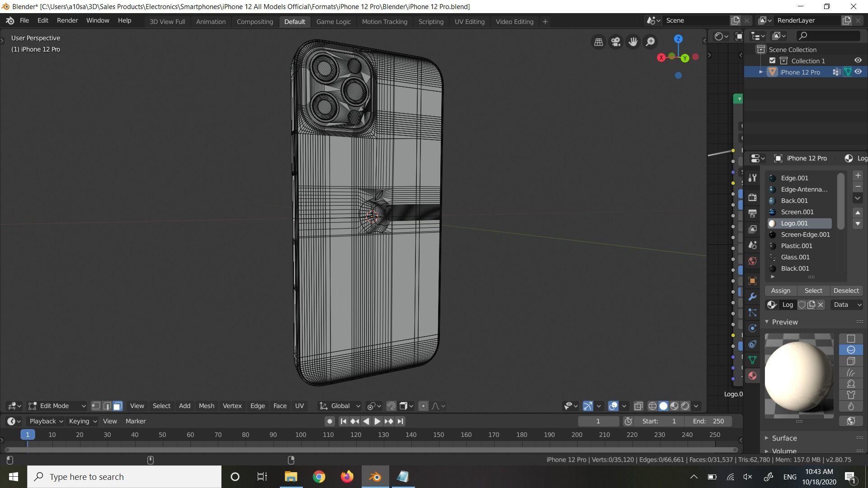Open the Scene properties tab
The height and width of the screenshot is (488, 868).
pyautogui.click(x=752, y=245)
